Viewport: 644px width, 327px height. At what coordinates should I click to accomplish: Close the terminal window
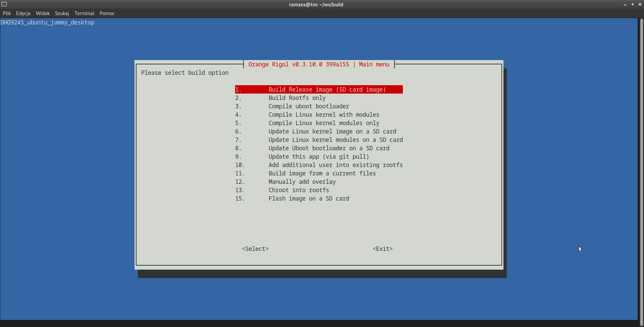[640, 5]
